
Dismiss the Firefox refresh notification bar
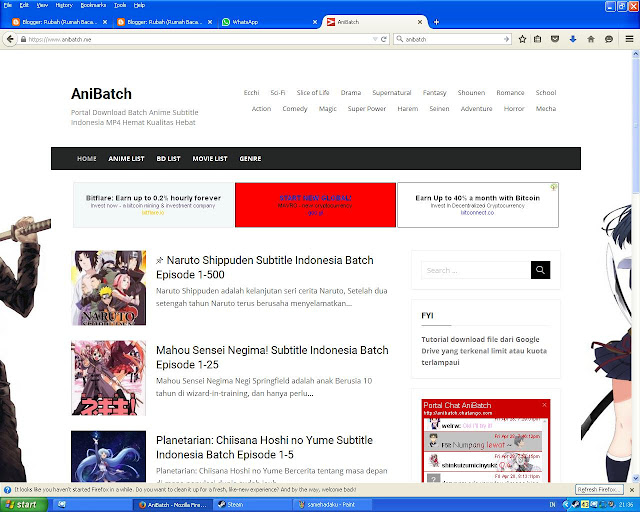point(632,490)
